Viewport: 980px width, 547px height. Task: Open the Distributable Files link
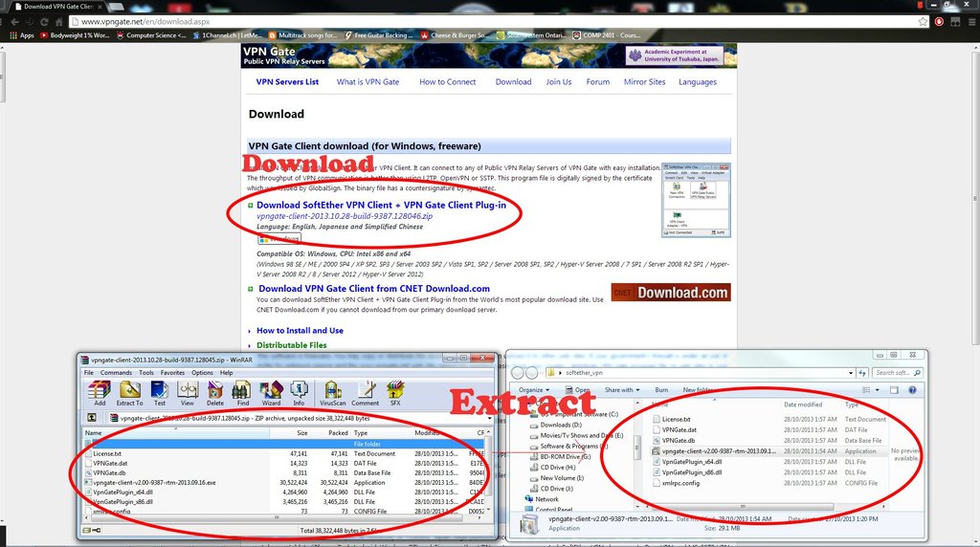(291, 344)
